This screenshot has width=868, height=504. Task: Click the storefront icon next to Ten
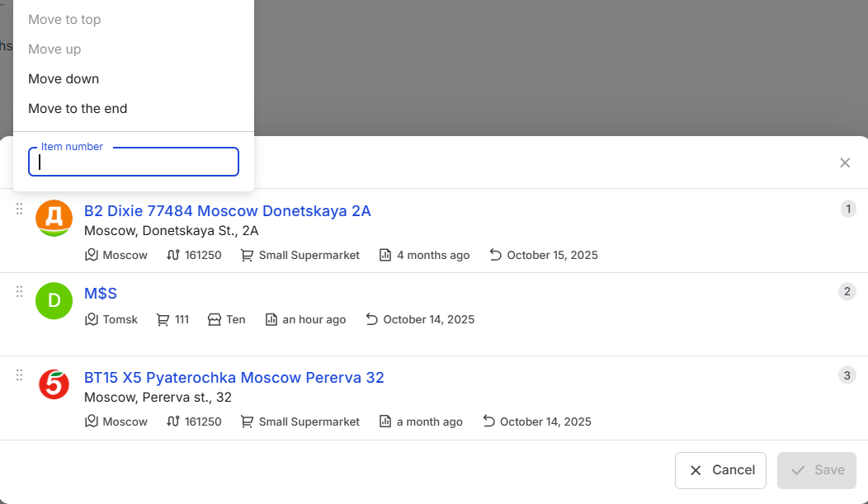215,319
